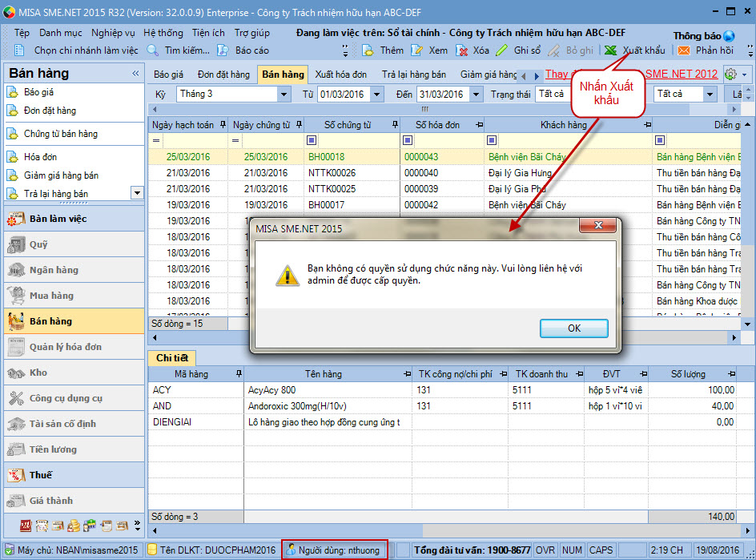Select the row with voucher BH00018
756x560 pixels.
tap(444, 157)
